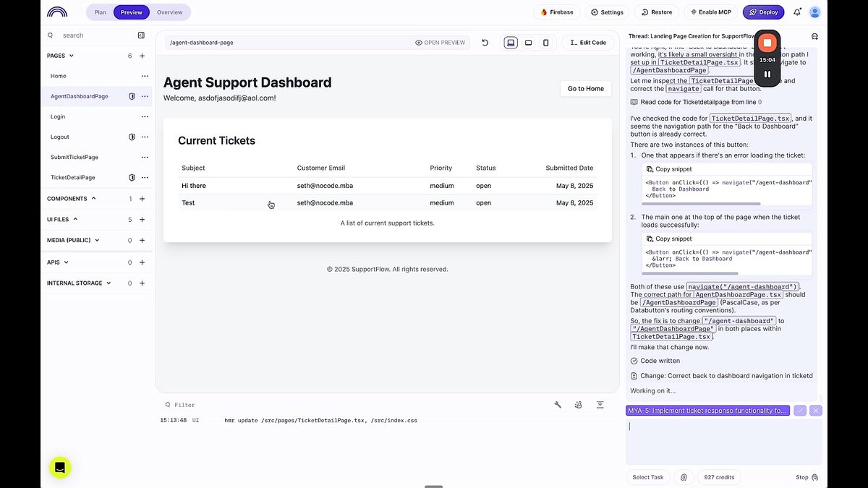Click the scroll-to-bottom console icon
This screenshot has width=868, height=488.
(600, 405)
